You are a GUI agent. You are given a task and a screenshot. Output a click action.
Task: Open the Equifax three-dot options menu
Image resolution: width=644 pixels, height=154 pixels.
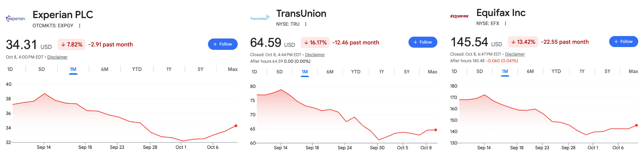coord(505,24)
